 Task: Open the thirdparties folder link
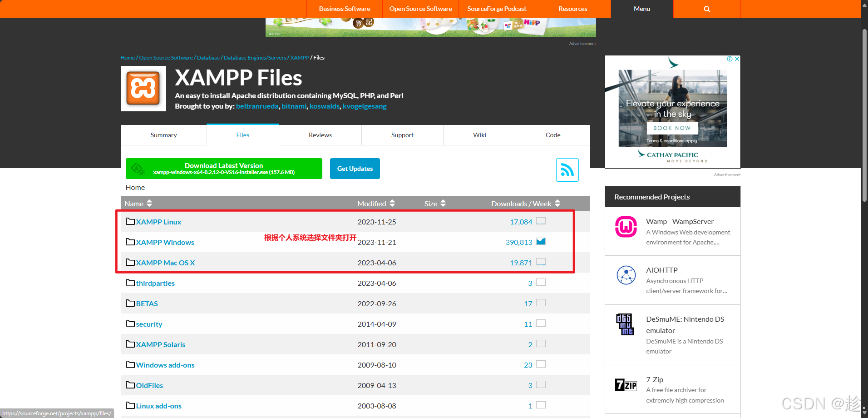[x=155, y=283]
